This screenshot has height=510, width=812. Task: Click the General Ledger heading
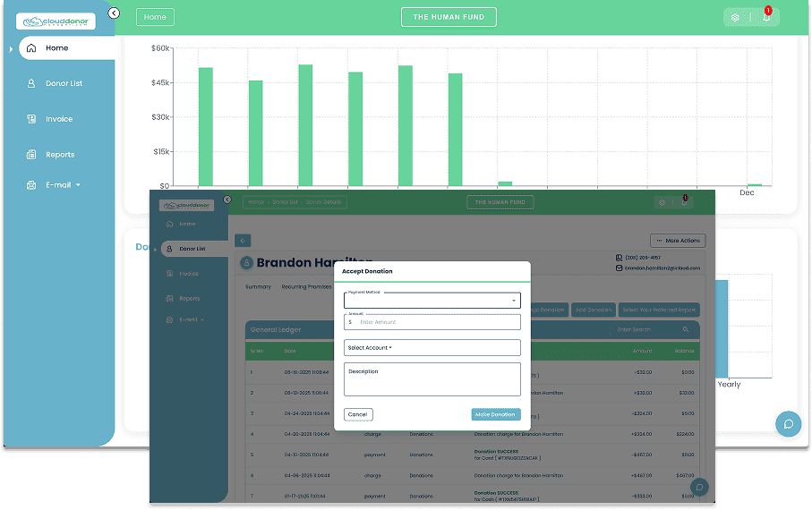(276, 330)
